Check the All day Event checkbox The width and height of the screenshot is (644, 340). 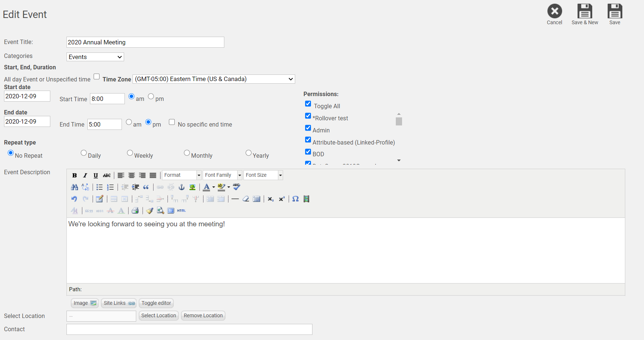[x=97, y=77]
